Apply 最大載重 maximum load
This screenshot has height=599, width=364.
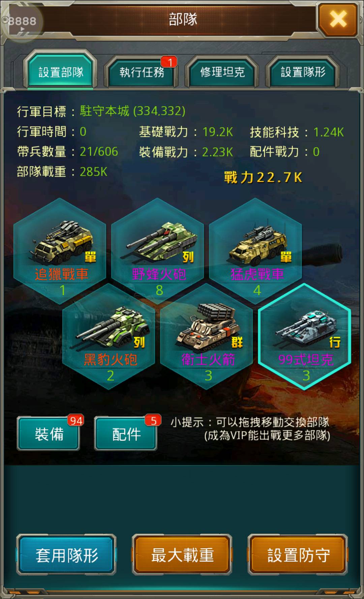(182, 555)
